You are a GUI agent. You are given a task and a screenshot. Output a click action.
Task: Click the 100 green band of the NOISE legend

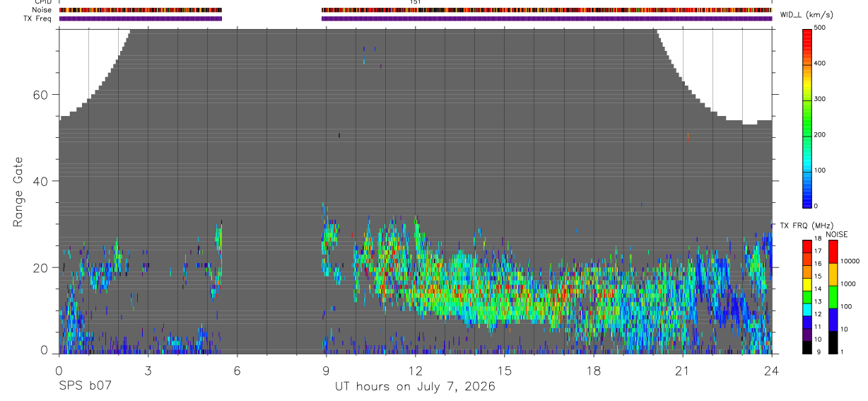pos(833,298)
